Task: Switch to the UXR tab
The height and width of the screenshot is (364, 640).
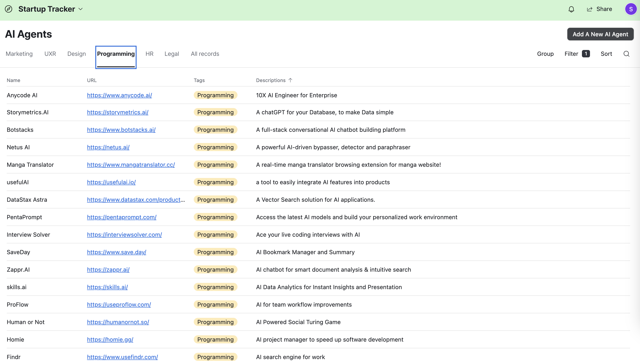Action: pos(50,54)
